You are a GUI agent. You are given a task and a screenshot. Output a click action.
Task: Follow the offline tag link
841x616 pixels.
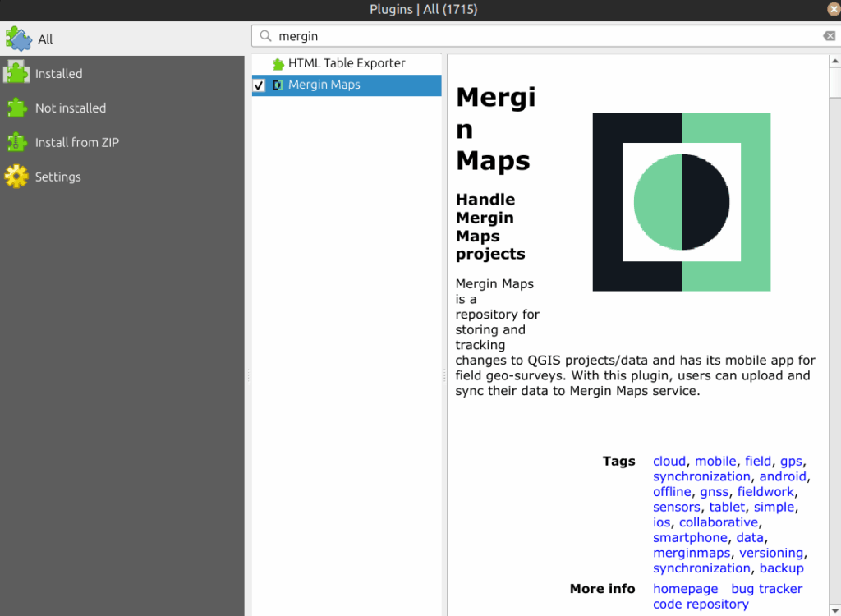tap(672, 491)
